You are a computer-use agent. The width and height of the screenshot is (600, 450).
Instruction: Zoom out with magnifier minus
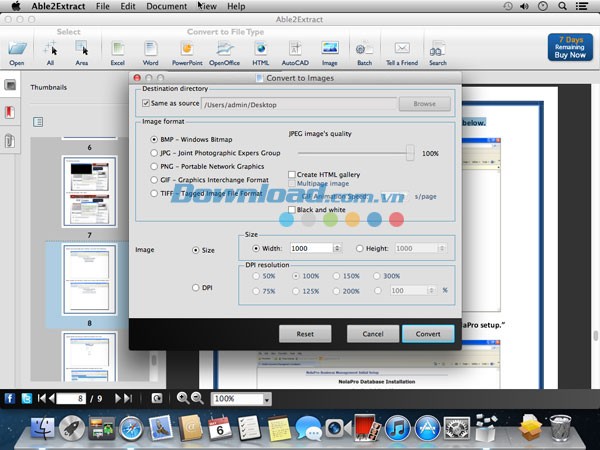tap(197, 398)
